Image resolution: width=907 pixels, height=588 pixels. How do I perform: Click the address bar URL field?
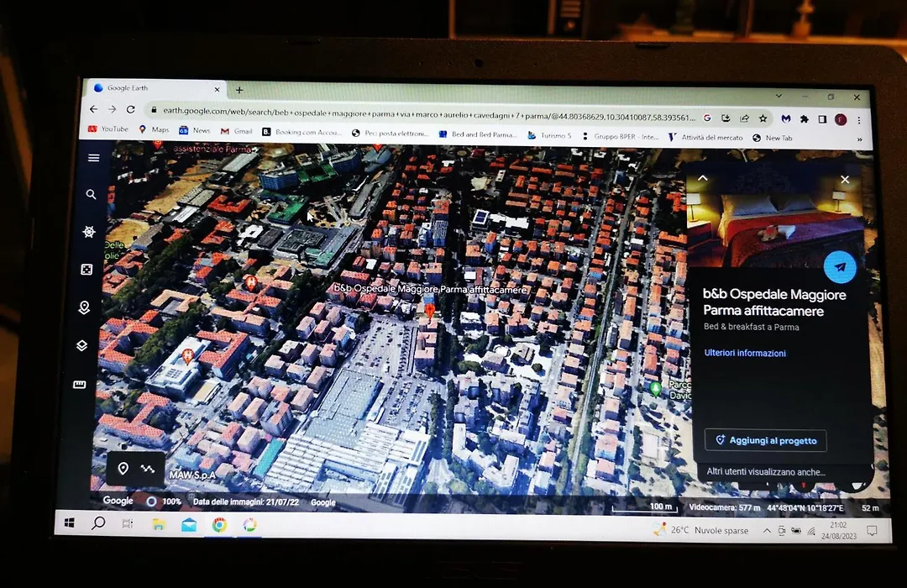[x=428, y=115]
